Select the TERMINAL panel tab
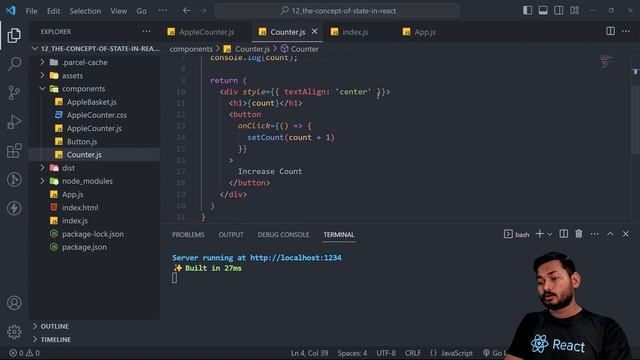640x360 pixels. (x=339, y=235)
